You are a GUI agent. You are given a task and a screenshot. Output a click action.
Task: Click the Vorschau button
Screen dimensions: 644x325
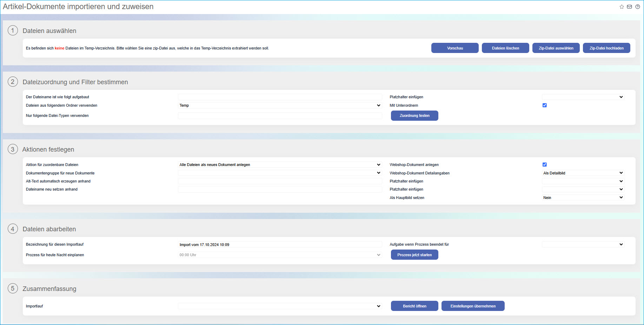pyautogui.click(x=455, y=48)
